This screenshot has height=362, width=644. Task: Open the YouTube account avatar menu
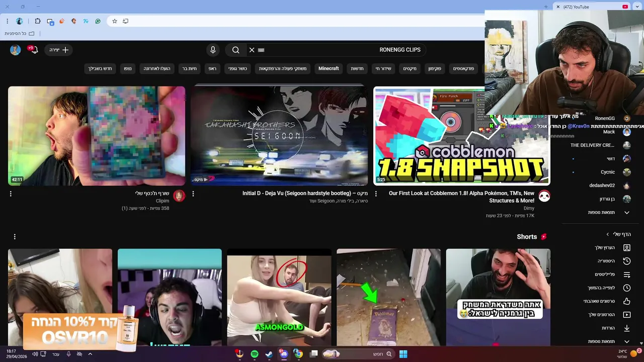tap(15, 50)
